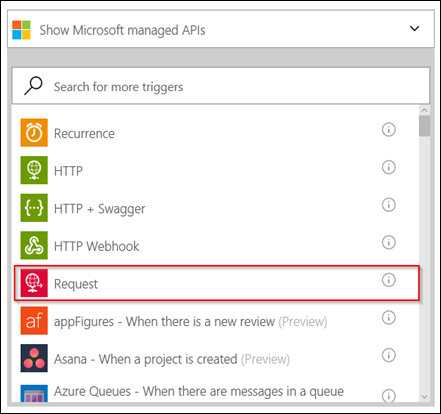Image resolution: width=441 pixels, height=414 pixels.
Task: Click the red Request trigger icon
Action: click(34, 283)
